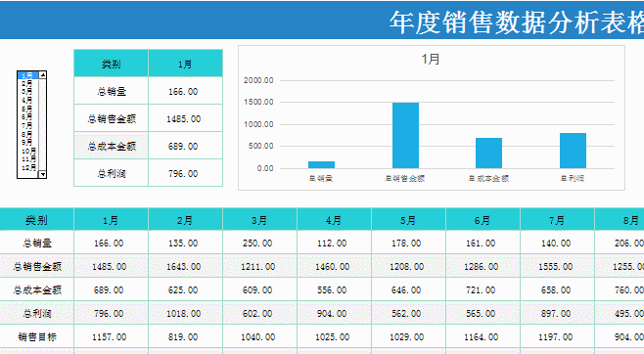This screenshot has height=354, width=644.
Task: Click cell 1025.00
Action: click(x=334, y=336)
